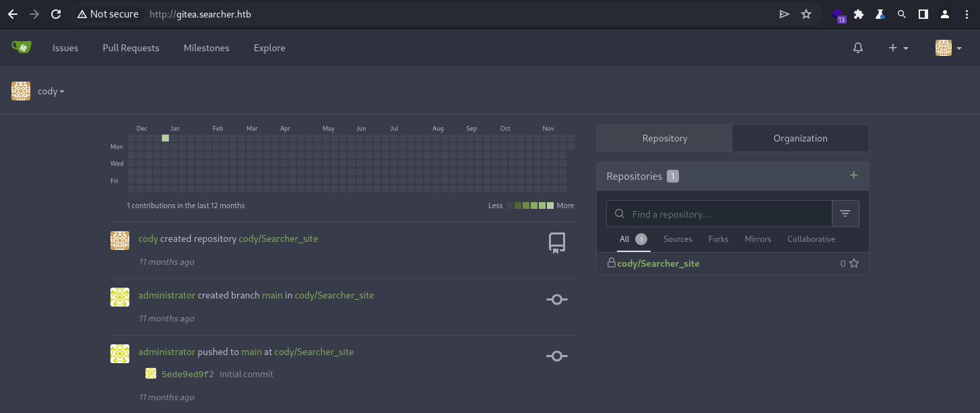The width and height of the screenshot is (980, 413).
Task: Toggle the browser side panel icon
Action: click(x=923, y=14)
